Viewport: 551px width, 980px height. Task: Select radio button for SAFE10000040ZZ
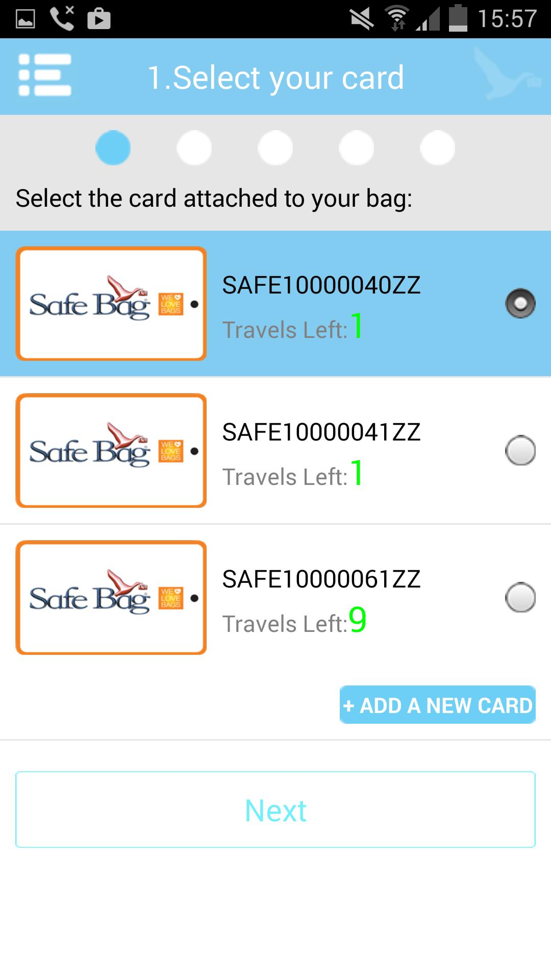pyautogui.click(x=520, y=304)
